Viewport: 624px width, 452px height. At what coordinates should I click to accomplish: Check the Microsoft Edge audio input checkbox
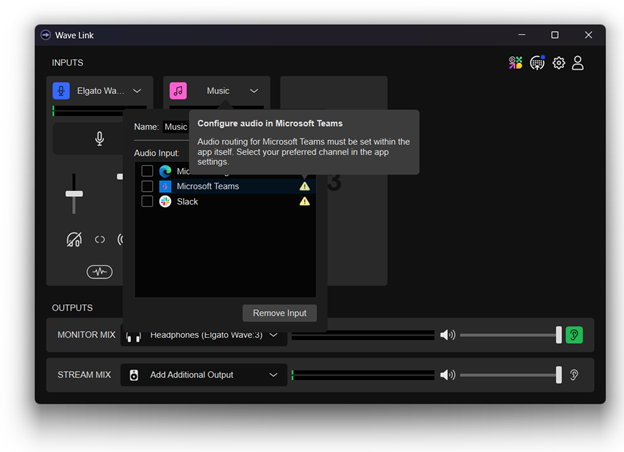coord(147,171)
